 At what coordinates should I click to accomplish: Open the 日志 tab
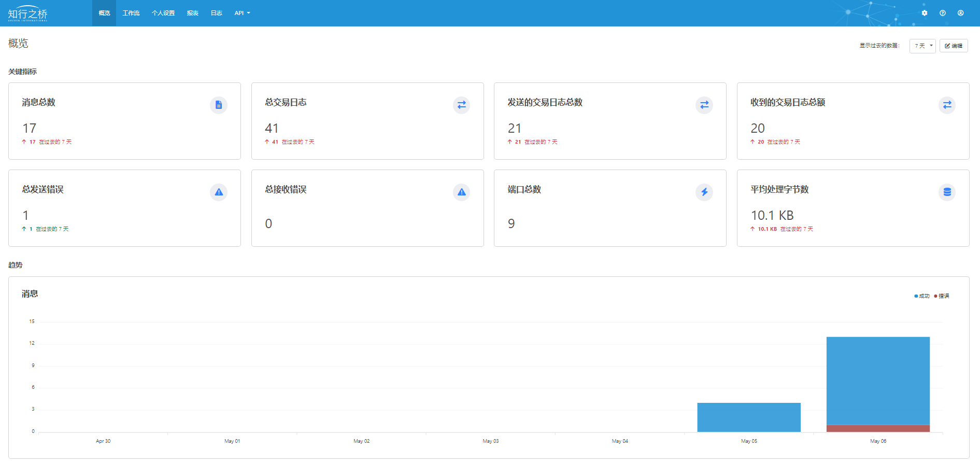coord(217,13)
